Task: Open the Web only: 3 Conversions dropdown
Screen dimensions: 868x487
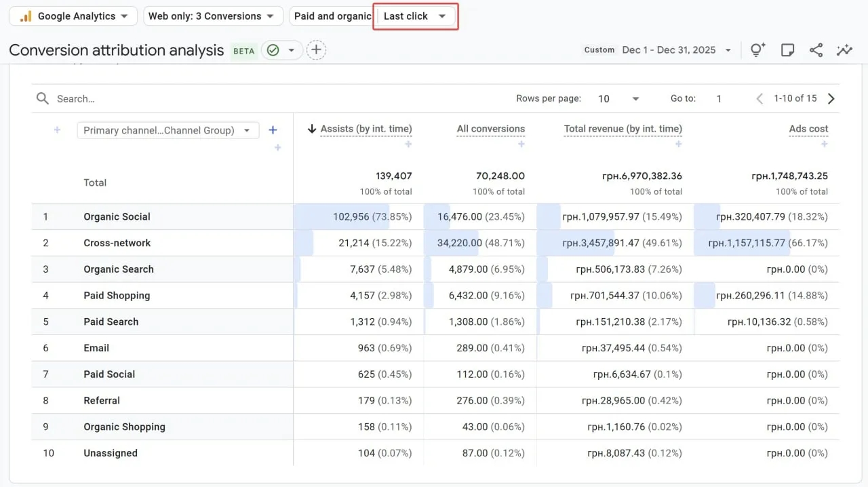Action: [213, 16]
